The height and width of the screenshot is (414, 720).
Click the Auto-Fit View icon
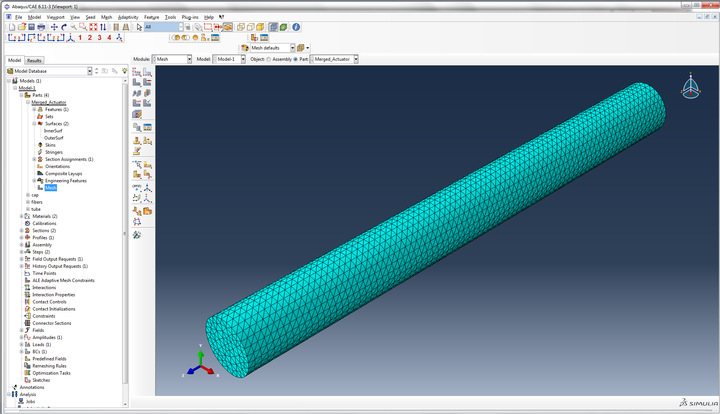[93, 28]
